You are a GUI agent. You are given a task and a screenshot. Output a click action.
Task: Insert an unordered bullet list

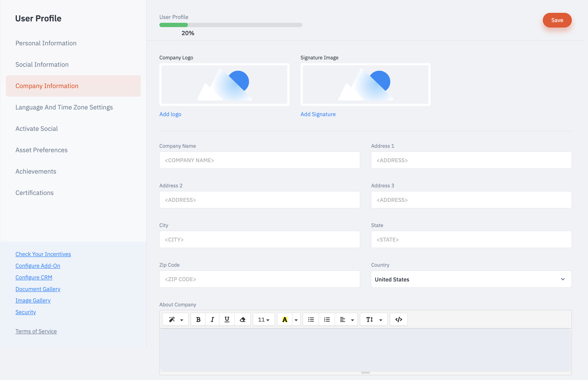(x=311, y=319)
